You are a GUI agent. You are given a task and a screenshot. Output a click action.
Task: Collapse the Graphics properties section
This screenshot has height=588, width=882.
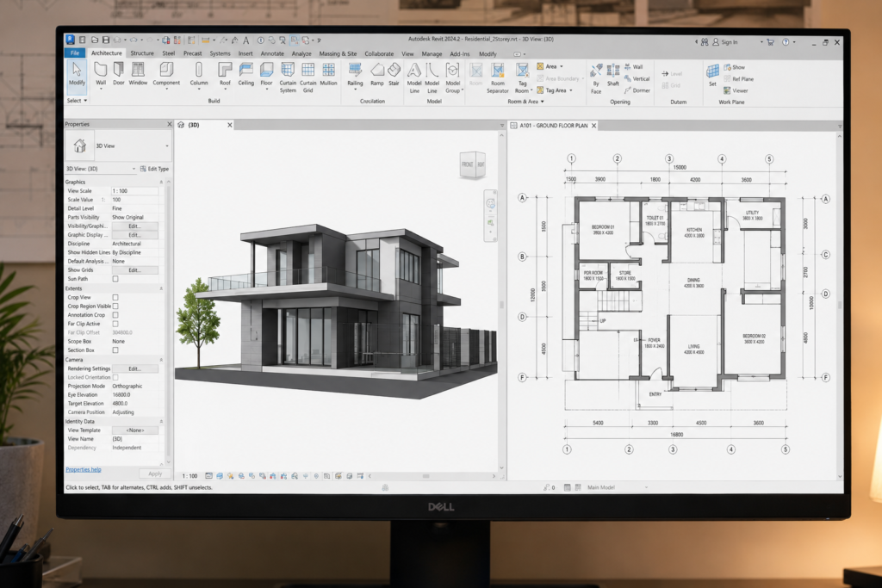(161, 183)
